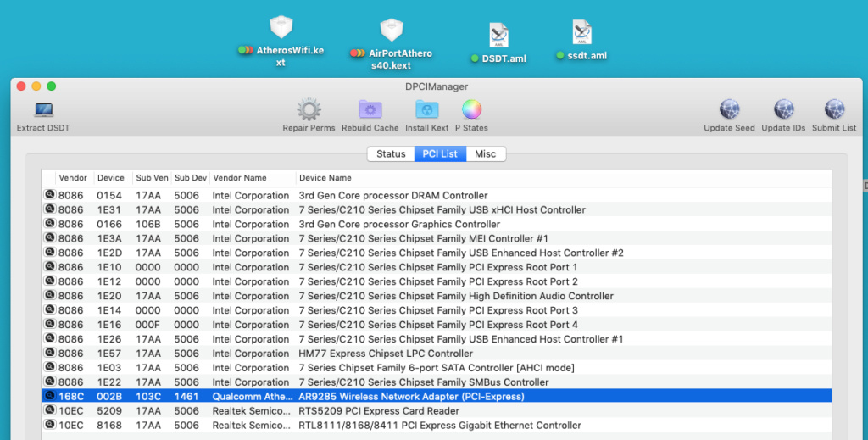The image size is (868, 440).
Task: Sort by the Sub Ven column header
Action: coord(152,178)
